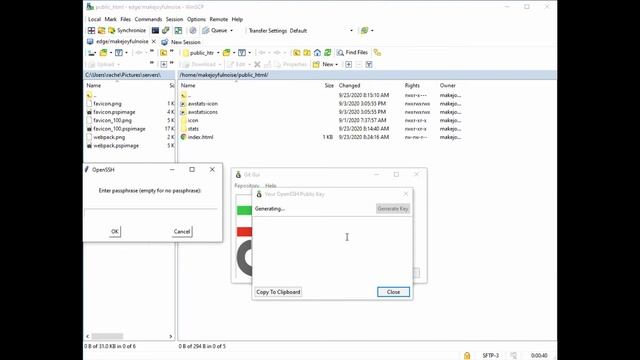Open the Commands menu

click(148, 19)
